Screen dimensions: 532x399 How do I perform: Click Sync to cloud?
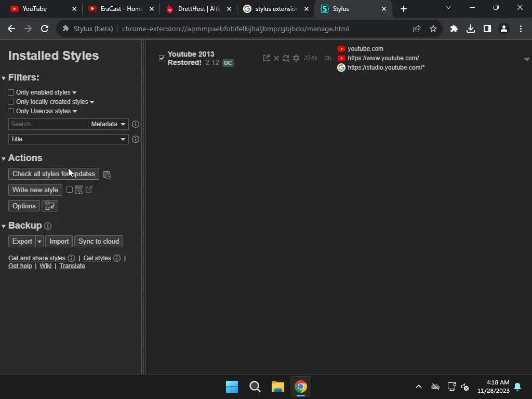(99, 241)
